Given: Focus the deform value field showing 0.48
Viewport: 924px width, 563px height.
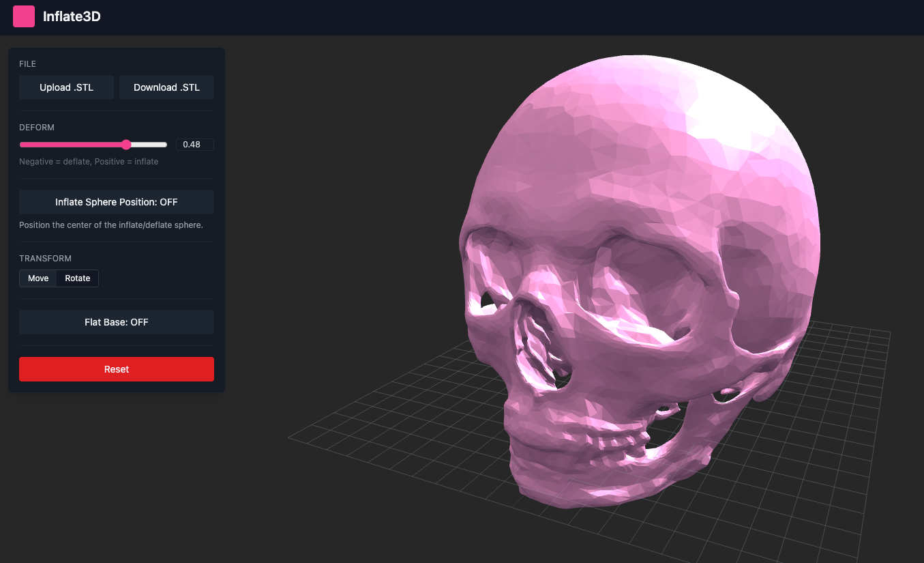Looking at the screenshot, I should [x=195, y=145].
